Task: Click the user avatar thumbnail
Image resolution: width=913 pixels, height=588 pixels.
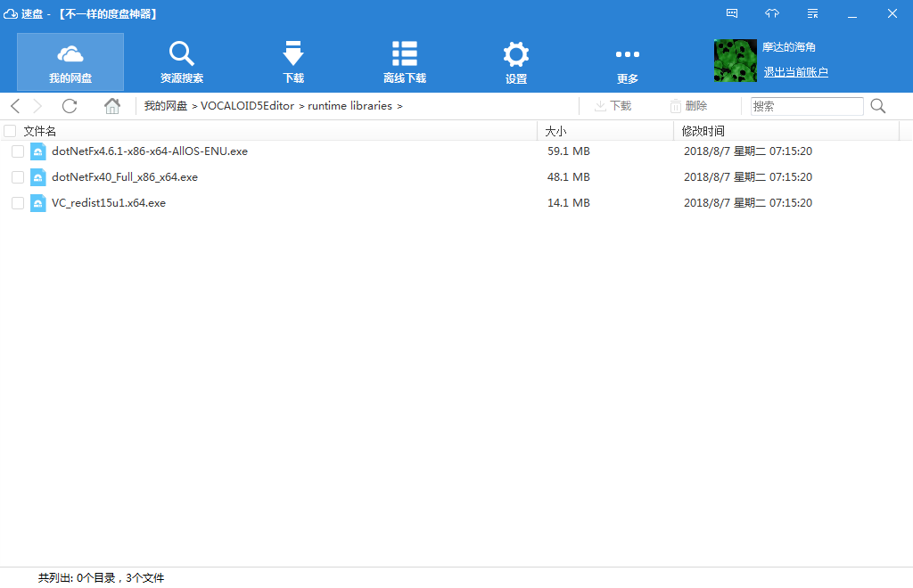Action: (x=736, y=61)
